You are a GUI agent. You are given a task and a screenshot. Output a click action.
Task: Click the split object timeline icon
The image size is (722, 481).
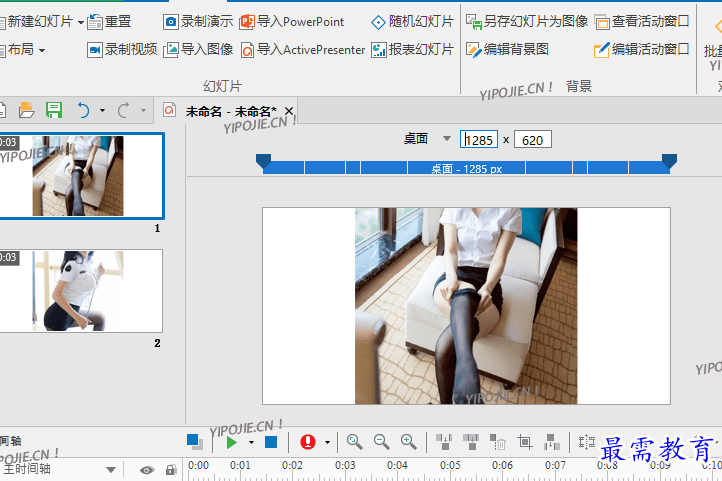[444, 442]
